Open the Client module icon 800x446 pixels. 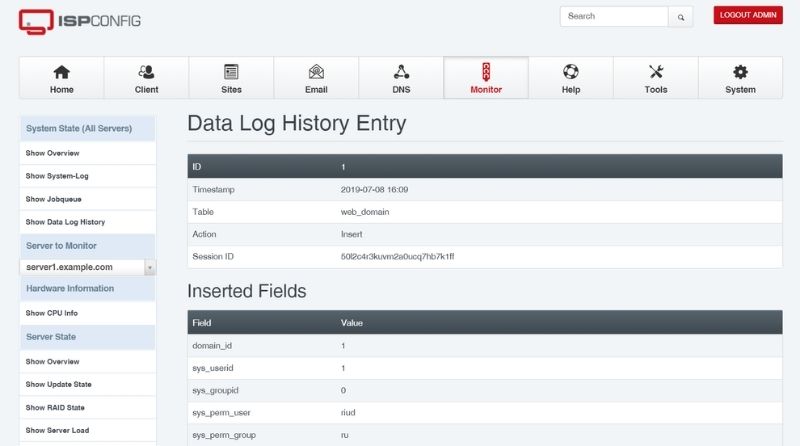click(x=146, y=72)
